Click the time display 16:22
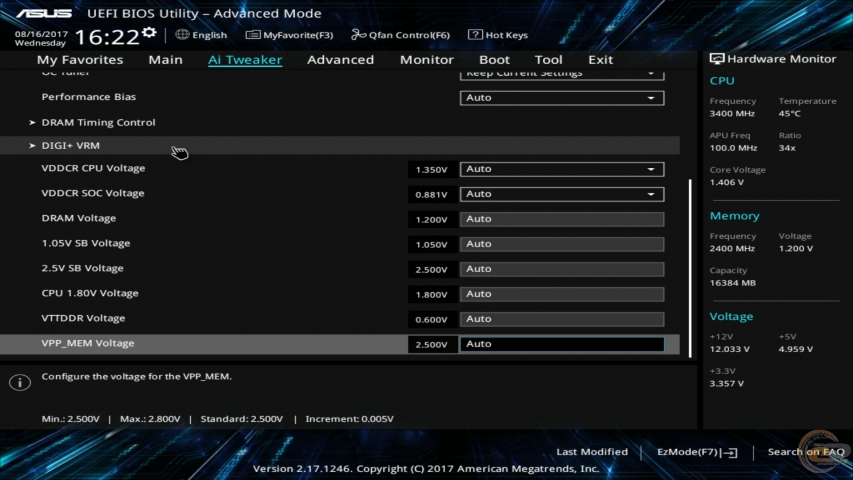Image resolution: width=853 pixels, height=480 pixels. [107, 38]
